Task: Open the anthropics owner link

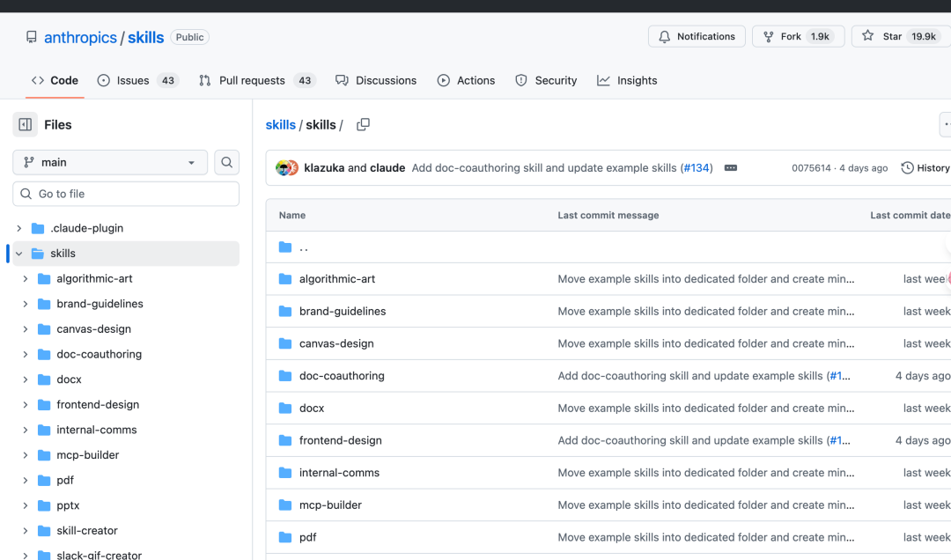Action: (x=80, y=37)
